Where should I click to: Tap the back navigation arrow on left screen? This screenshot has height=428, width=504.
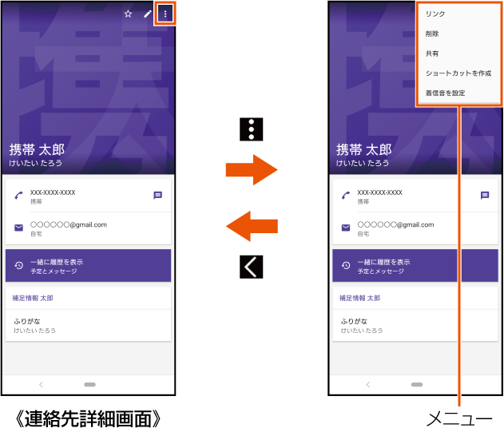coord(41,384)
